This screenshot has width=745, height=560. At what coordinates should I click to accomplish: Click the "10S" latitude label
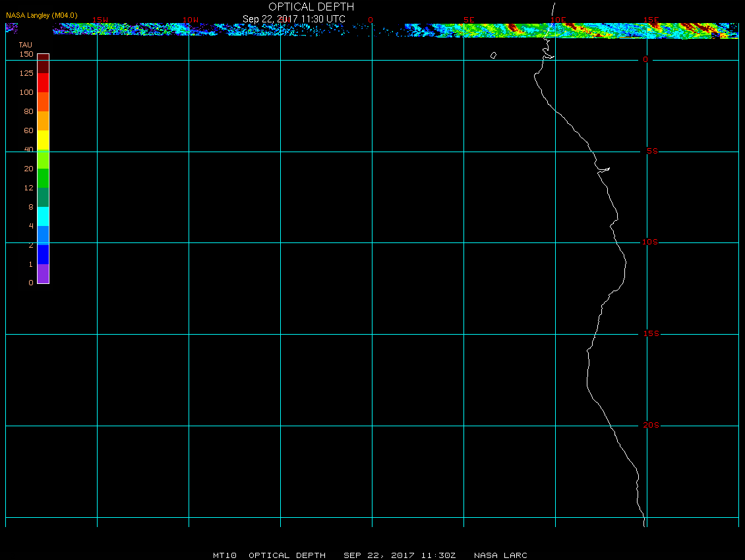coord(650,242)
